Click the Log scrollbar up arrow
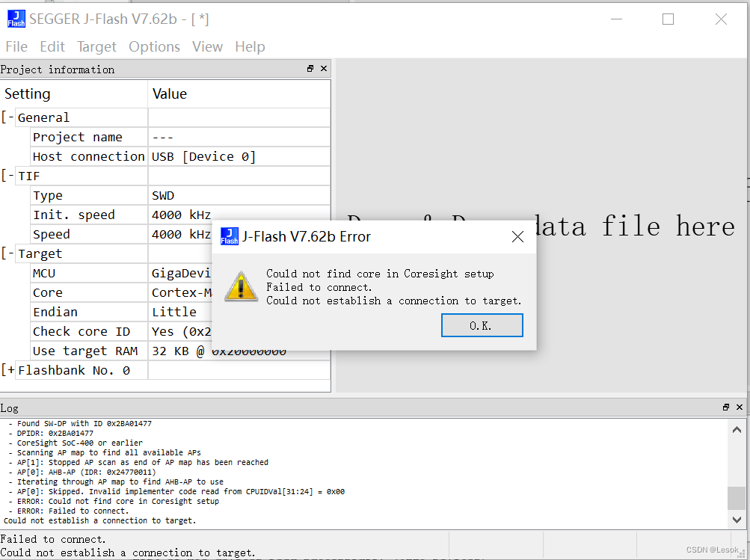 [x=737, y=430]
